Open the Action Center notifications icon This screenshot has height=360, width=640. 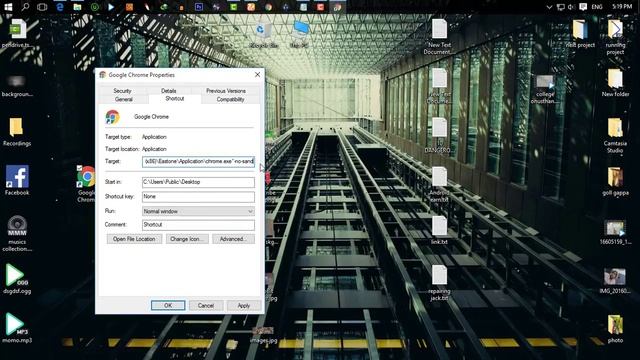(583, 7)
